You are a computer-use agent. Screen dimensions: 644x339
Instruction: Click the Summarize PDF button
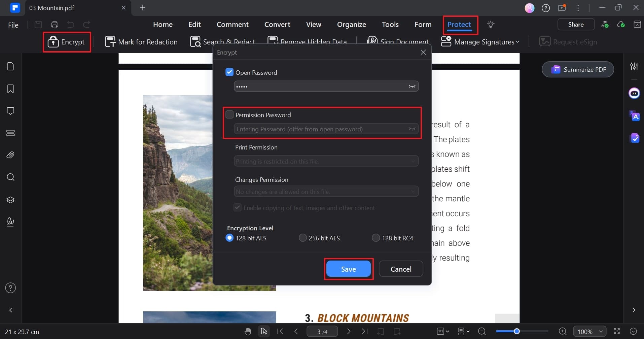click(578, 69)
